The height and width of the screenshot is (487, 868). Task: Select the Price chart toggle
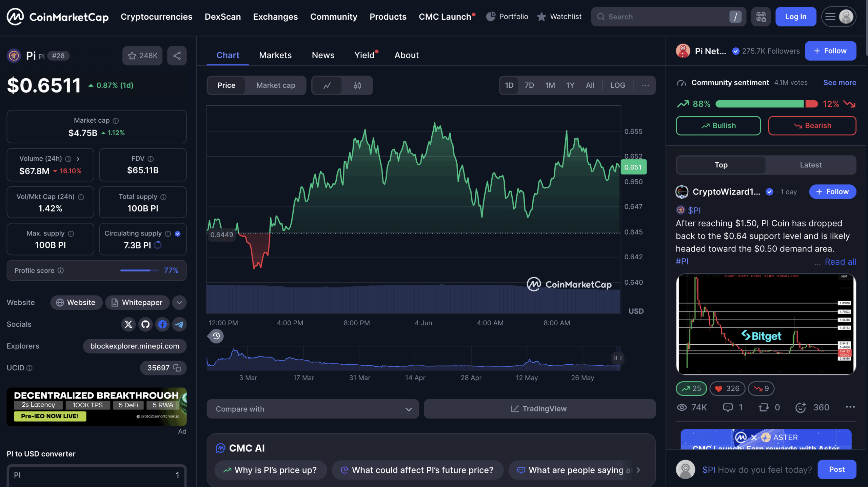[226, 85]
